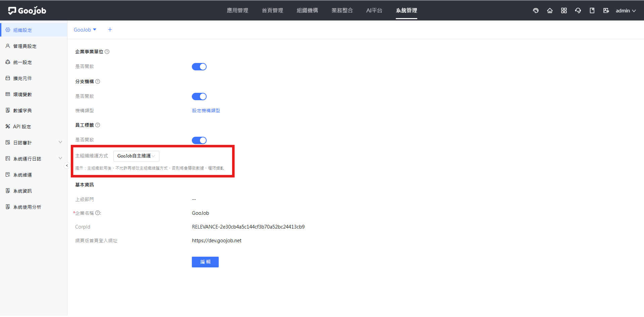Click the language translation icon
644x317 pixels.
point(606,11)
